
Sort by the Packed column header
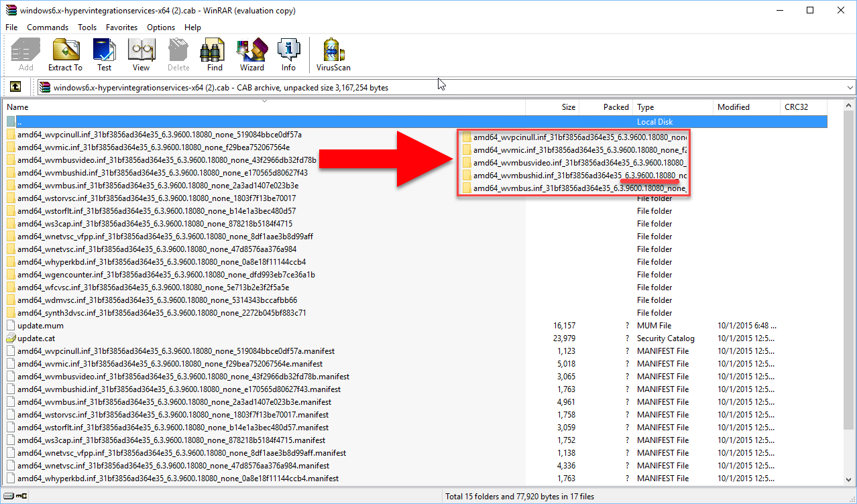click(x=606, y=107)
